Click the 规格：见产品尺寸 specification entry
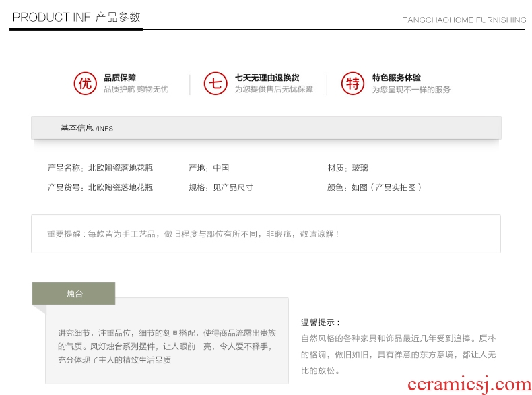Image resolution: width=532 pixels, height=395 pixels. [x=221, y=187]
